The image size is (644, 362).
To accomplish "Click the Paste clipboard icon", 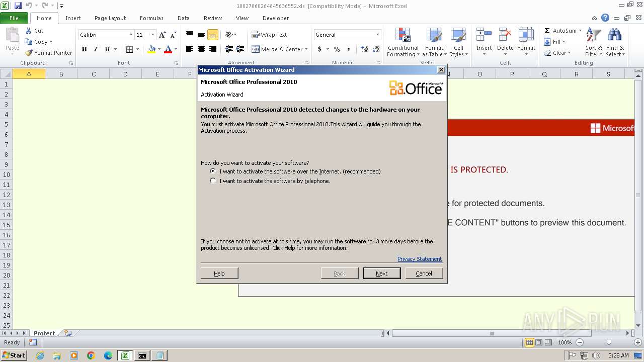I will click(x=12, y=36).
